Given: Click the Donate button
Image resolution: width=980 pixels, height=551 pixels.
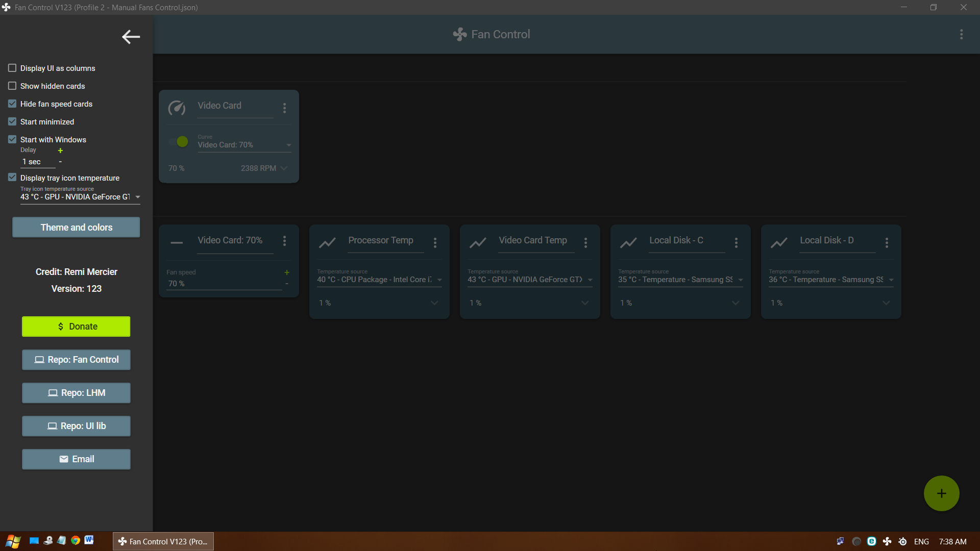Looking at the screenshot, I should [x=76, y=326].
